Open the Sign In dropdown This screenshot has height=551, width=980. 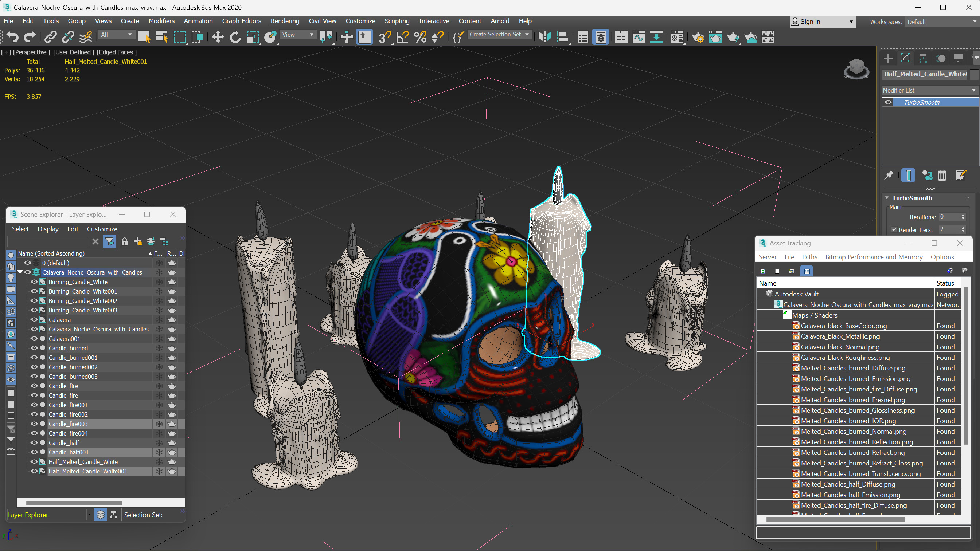pos(822,22)
